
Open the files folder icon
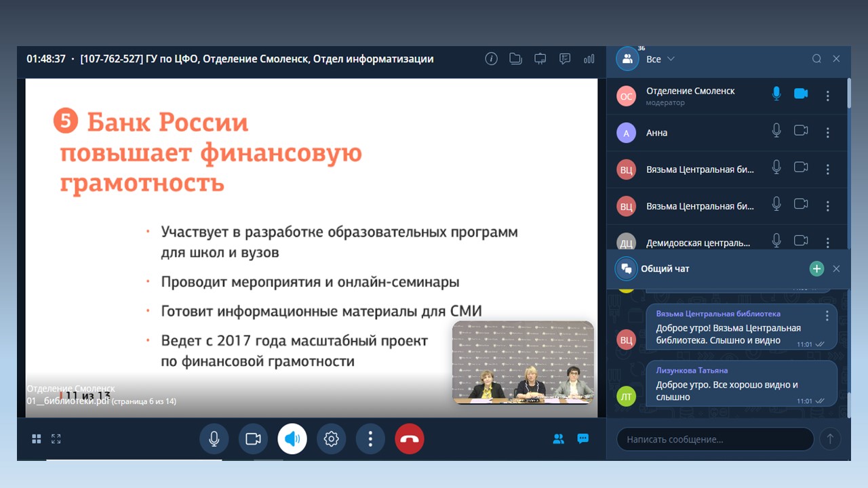515,59
